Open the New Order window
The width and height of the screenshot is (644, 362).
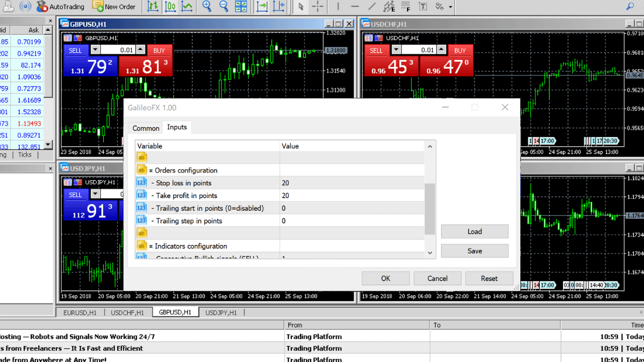pos(114,7)
